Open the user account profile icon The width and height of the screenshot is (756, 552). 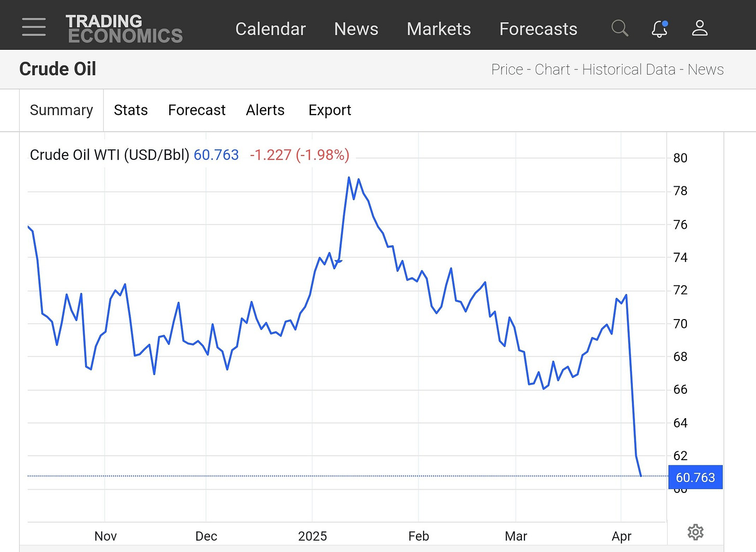coord(699,28)
